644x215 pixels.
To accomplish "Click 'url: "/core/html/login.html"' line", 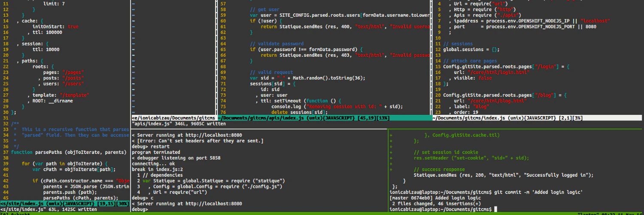I will pyautogui.click(x=492, y=72).
